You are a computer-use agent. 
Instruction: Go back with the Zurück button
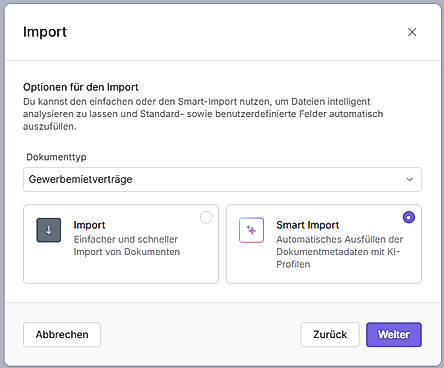coord(330,334)
